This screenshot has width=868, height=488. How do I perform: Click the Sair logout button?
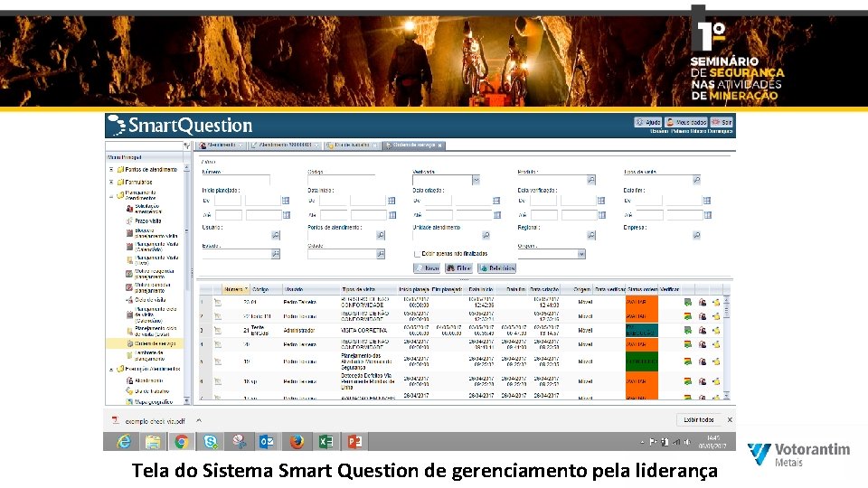tap(722, 122)
